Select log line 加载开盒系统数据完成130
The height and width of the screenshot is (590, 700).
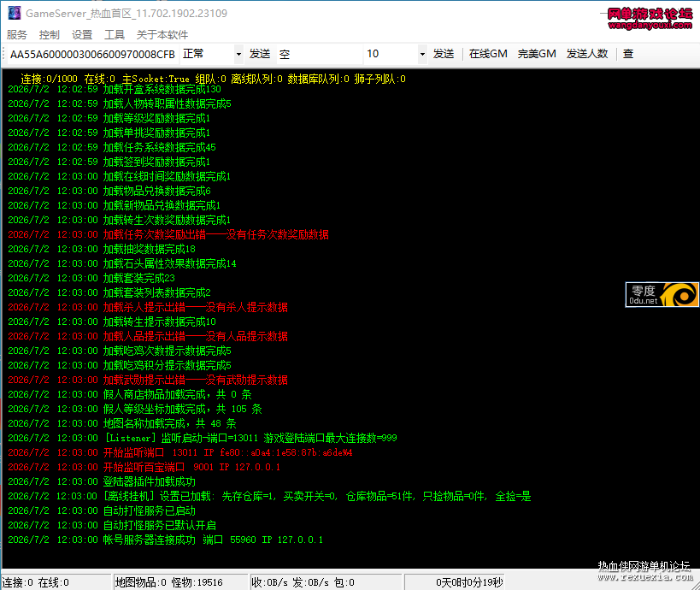tap(115, 89)
